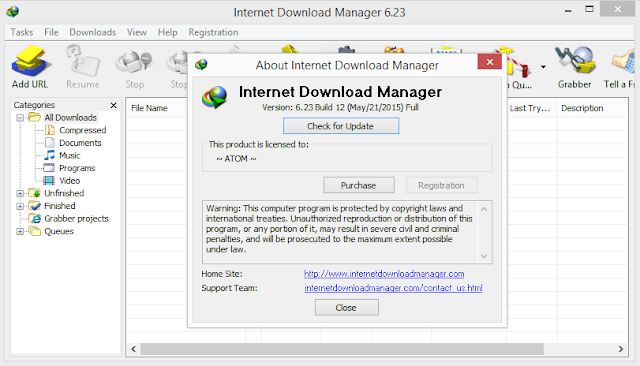Viewport: 640px width, 366px height.
Task: Open the Registration menu
Action: (213, 32)
